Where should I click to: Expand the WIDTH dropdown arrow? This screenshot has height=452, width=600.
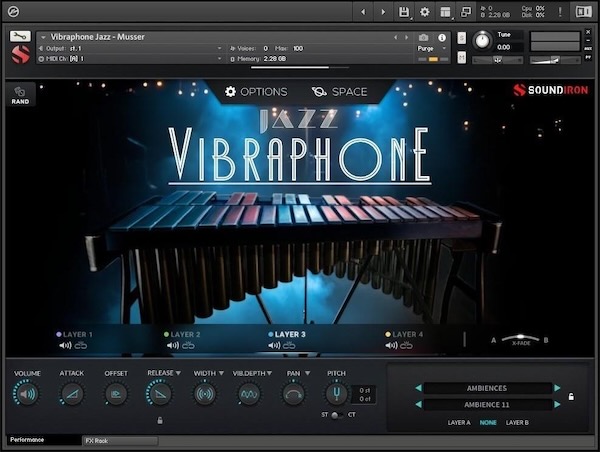(x=221, y=373)
